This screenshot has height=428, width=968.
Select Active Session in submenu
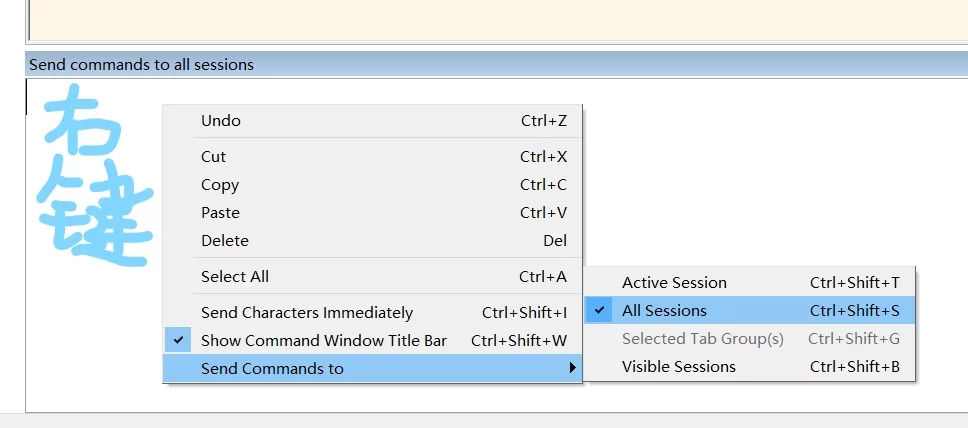[x=674, y=283]
